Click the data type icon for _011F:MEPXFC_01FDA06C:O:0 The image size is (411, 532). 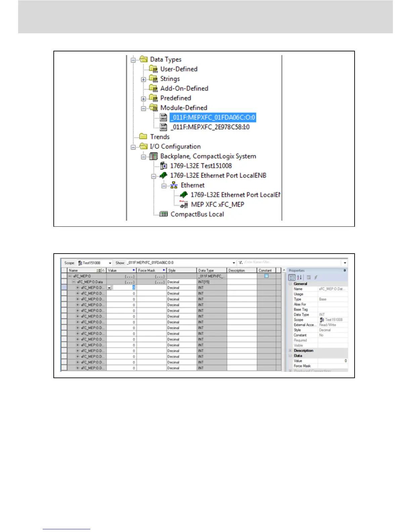[163, 118]
